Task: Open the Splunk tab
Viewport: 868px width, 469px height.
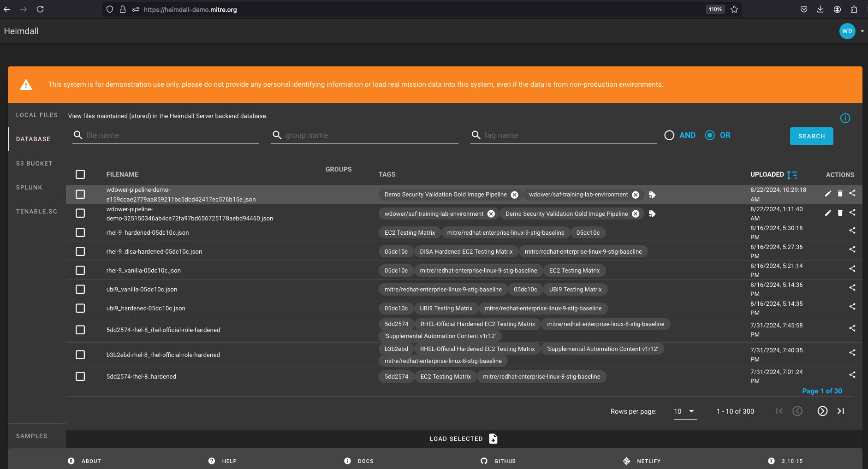Action: click(x=29, y=187)
